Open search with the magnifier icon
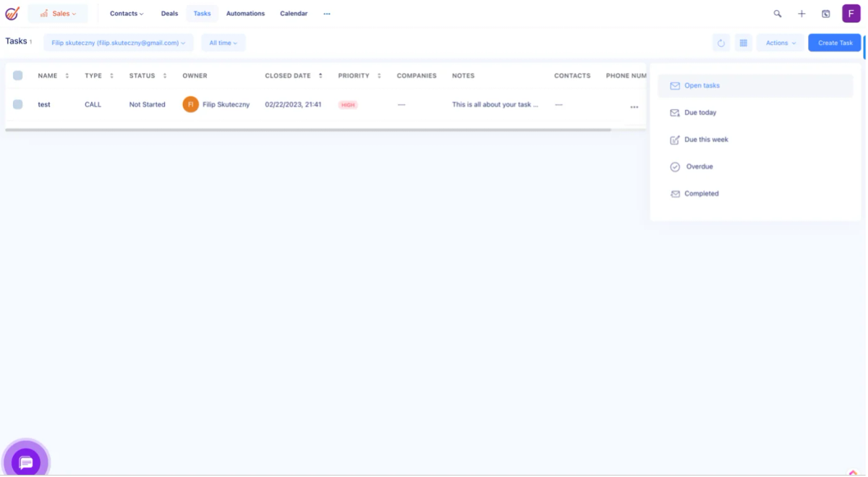 click(x=778, y=14)
